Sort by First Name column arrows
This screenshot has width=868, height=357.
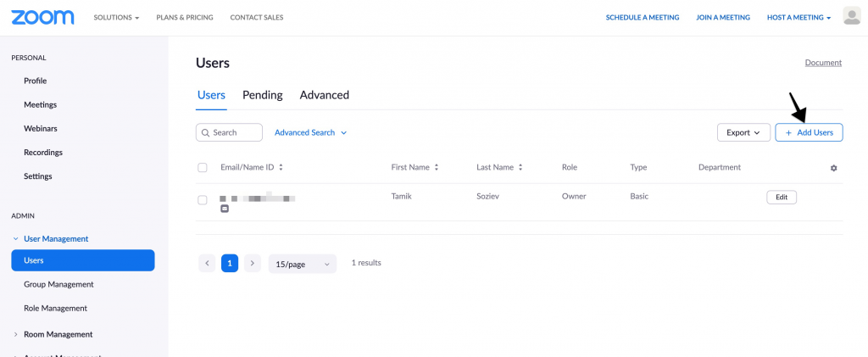point(437,168)
